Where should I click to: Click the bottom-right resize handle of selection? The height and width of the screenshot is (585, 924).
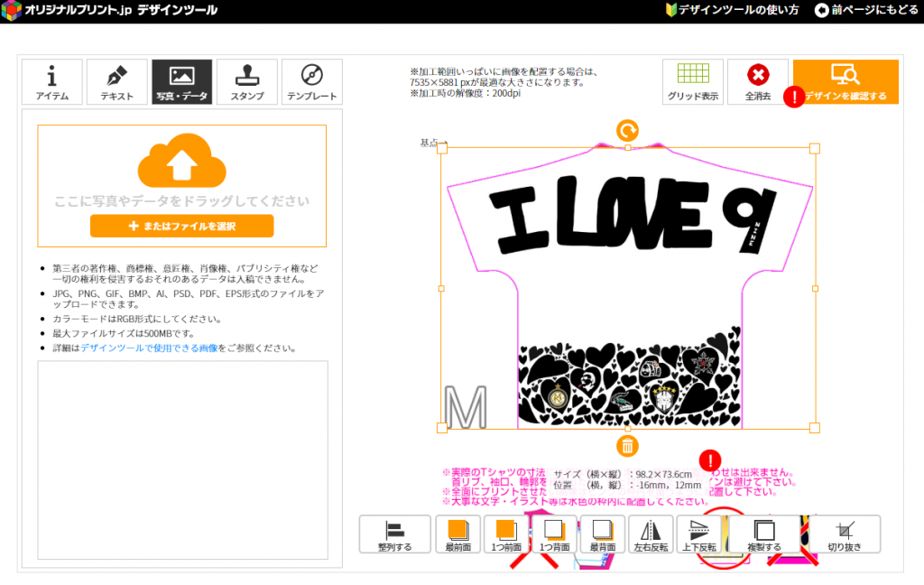pos(815,428)
